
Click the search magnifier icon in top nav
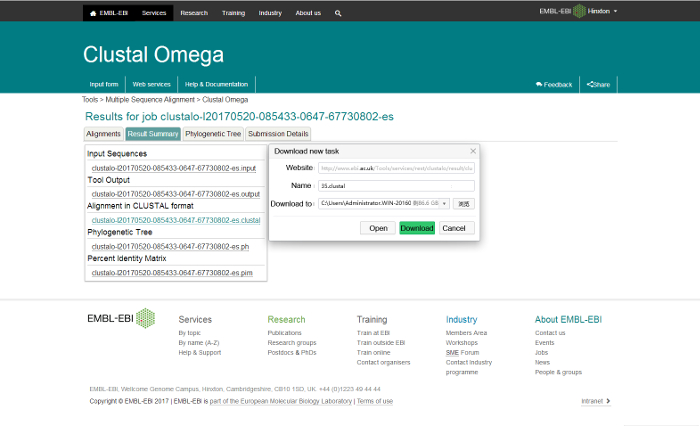[338, 13]
